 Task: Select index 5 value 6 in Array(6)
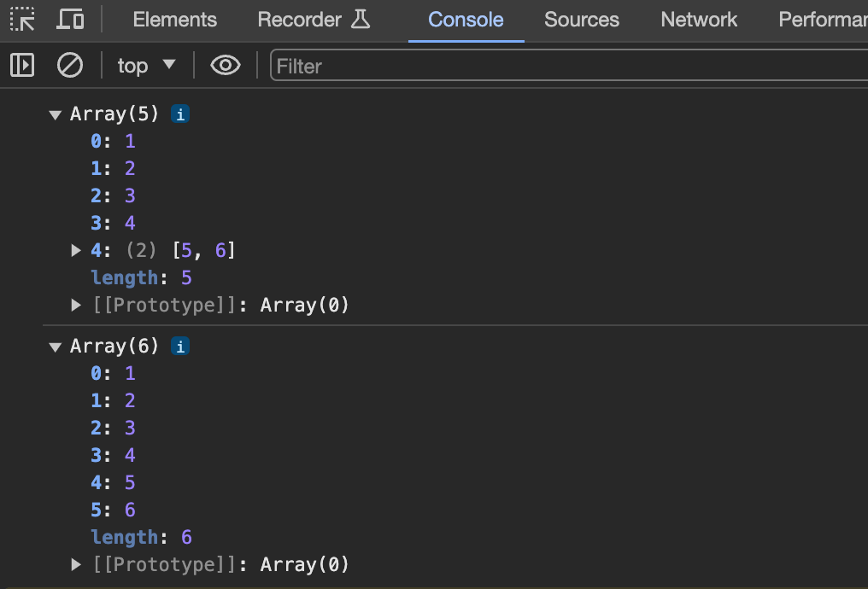pyautogui.click(x=130, y=510)
